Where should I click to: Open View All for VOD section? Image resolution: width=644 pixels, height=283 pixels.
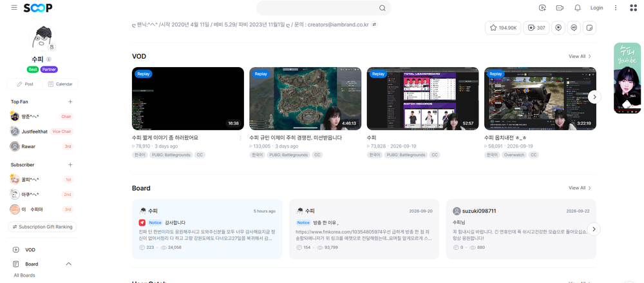click(580, 56)
